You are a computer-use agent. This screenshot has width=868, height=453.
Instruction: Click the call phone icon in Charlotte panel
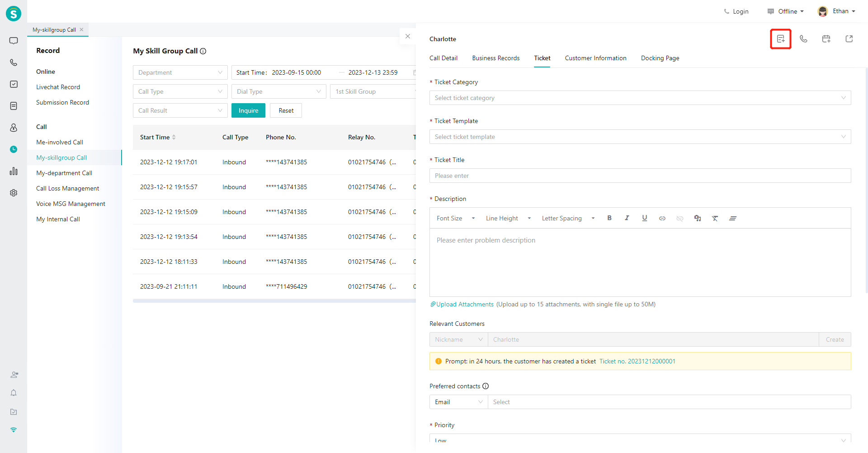(x=803, y=39)
